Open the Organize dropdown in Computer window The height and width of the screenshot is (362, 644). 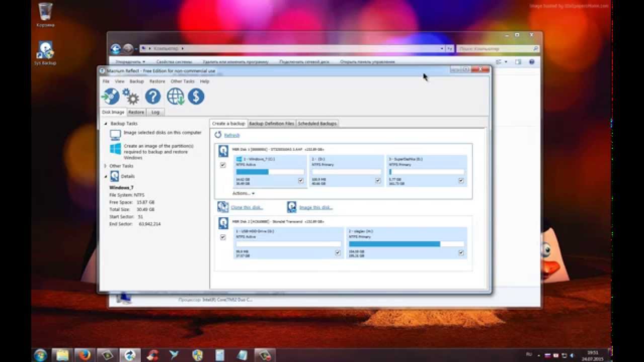click(130, 62)
